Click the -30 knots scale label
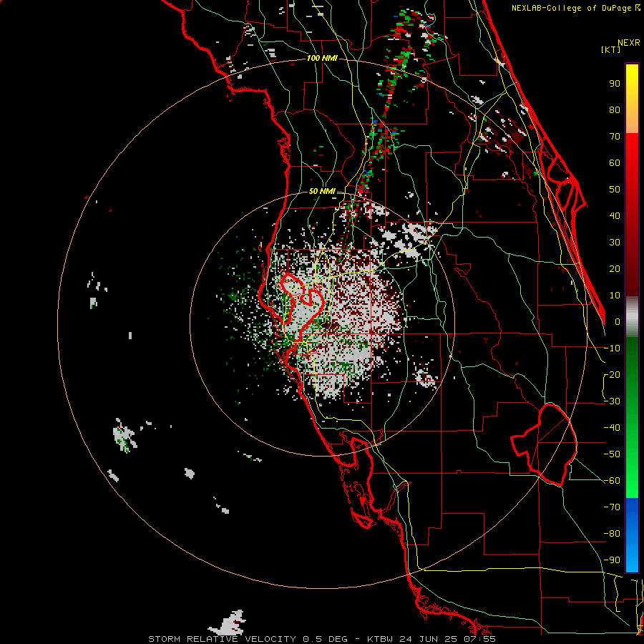The image size is (644, 644). point(612,401)
